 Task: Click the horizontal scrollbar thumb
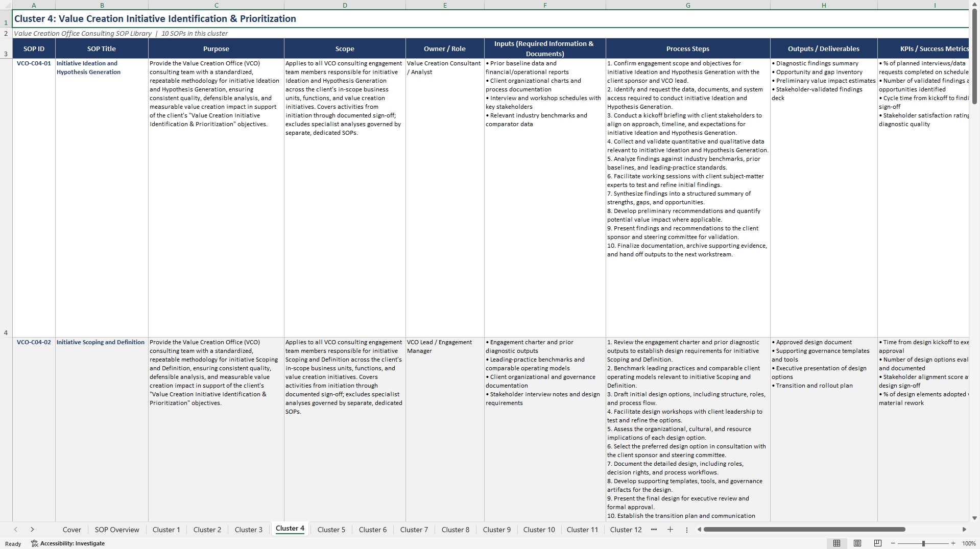pos(804,530)
